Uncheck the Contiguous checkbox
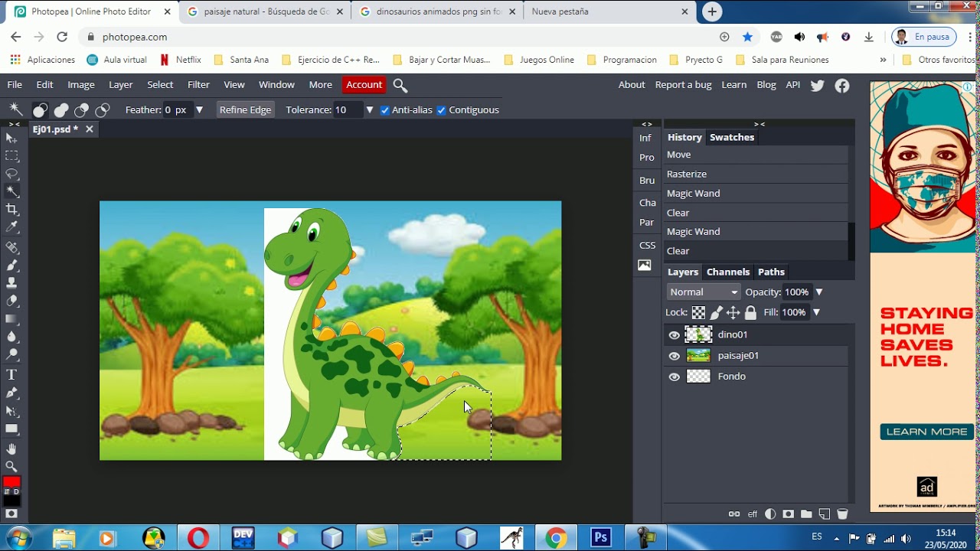 [441, 110]
